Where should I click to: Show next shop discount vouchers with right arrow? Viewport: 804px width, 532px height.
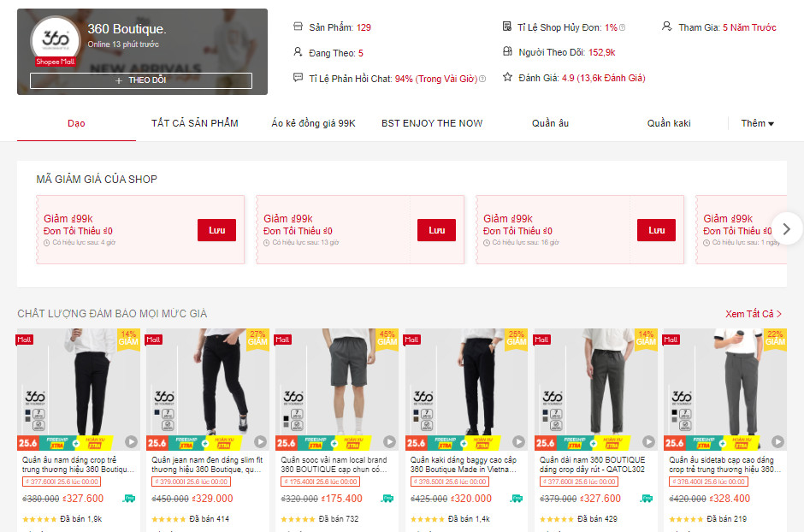pyautogui.click(x=787, y=229)
